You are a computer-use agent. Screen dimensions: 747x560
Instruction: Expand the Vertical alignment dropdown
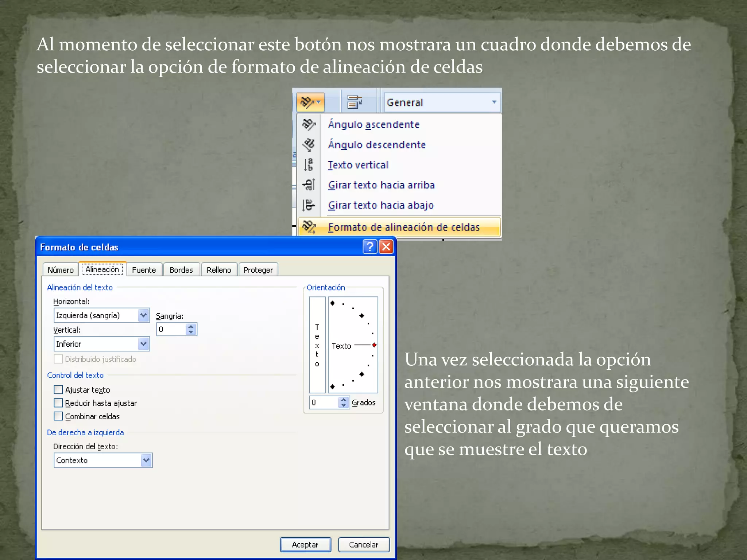tap(144, 344)
